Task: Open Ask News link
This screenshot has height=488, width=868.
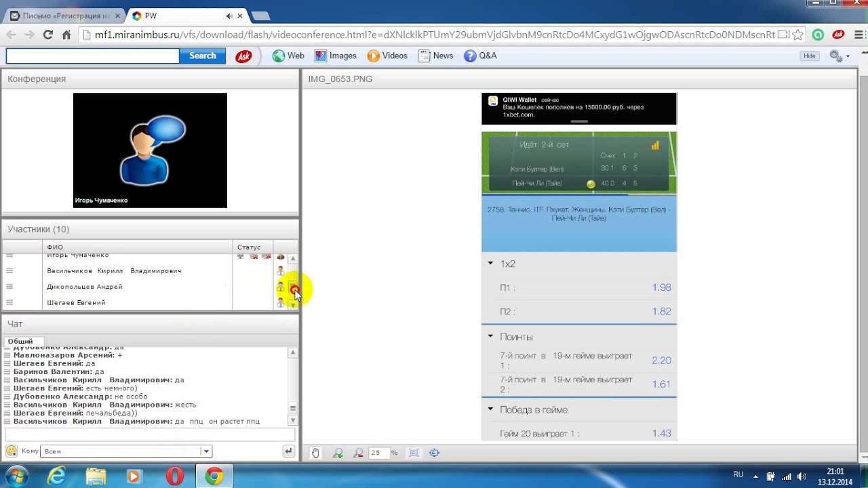Action: pos(436,56)
